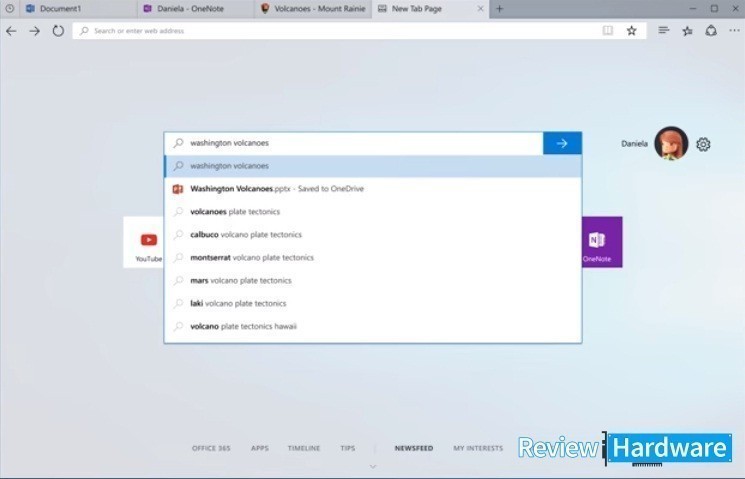Open browser settings gear next to Daniela
745x479 pixels.
(x=703, y=144)
